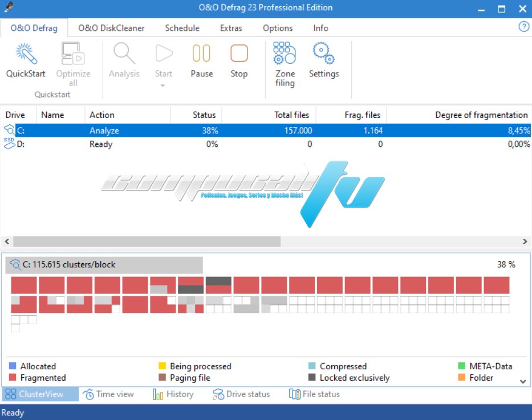Switch to the O&O Defrag tab

pyautogui.click(x=34, y=28)
